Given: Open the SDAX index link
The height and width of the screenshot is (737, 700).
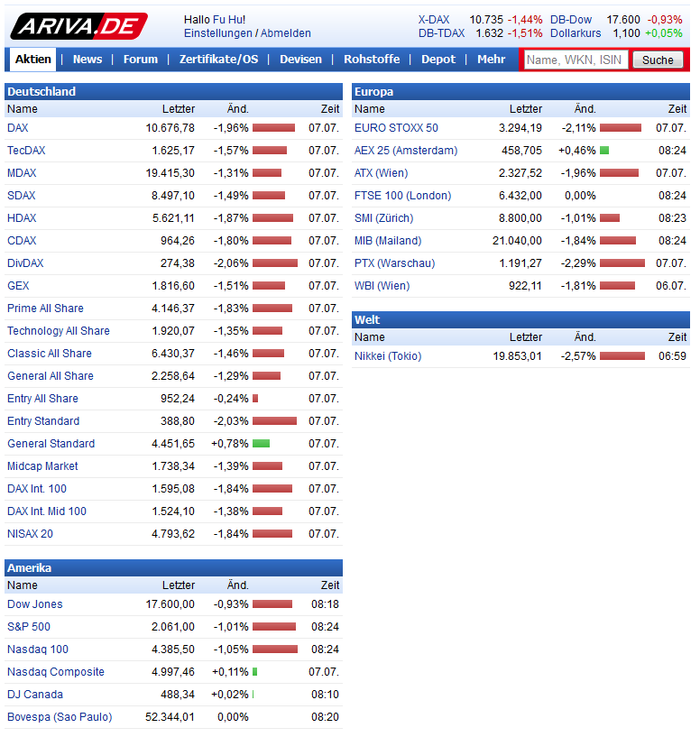Looking at the screenshot, I should point(21,196).
